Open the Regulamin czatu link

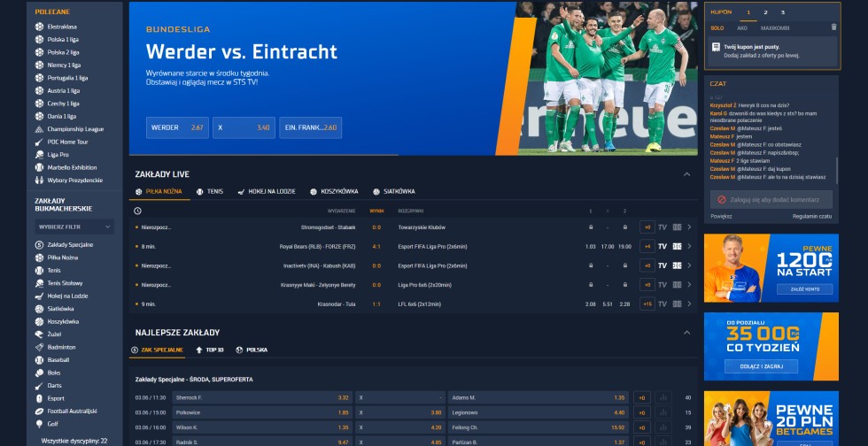pyautogui.click(x=811, y=216)
